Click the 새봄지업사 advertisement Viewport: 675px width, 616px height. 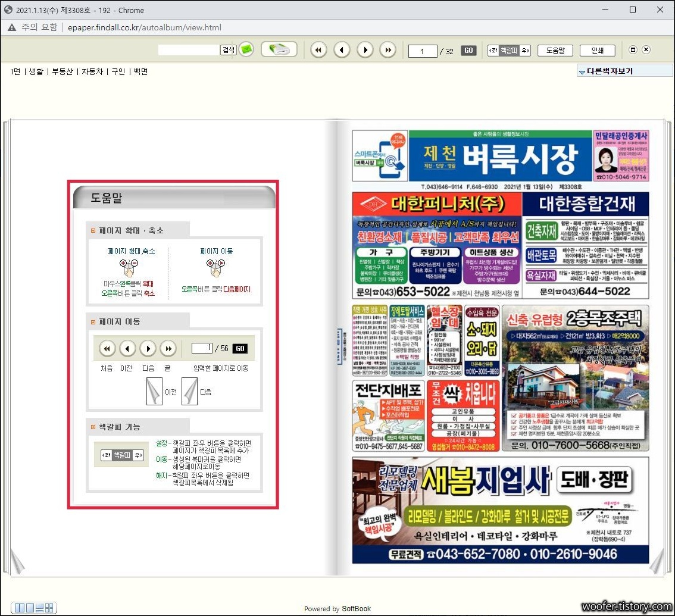coord(500,510)
